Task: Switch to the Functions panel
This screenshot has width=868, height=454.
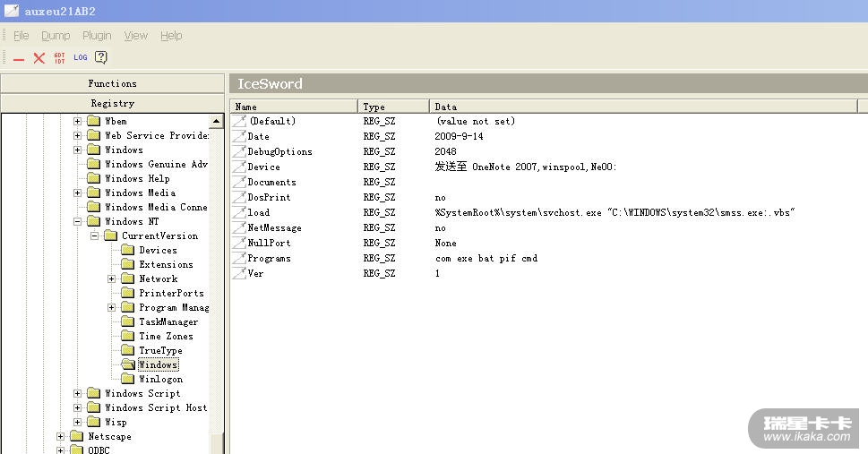Action: tap(112, 83)
